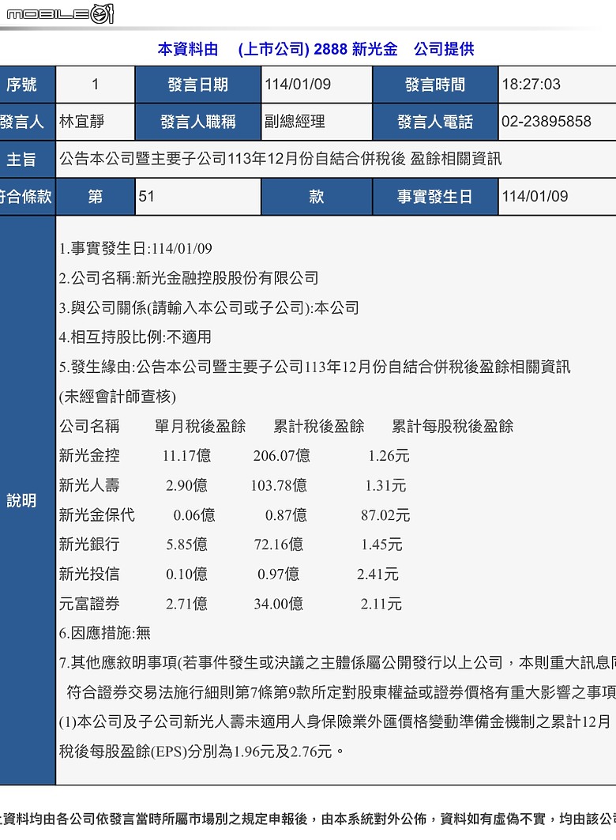Select the serial number value '1'
The width and height of the screenshot is (616, 840).
tap(96, 84)
